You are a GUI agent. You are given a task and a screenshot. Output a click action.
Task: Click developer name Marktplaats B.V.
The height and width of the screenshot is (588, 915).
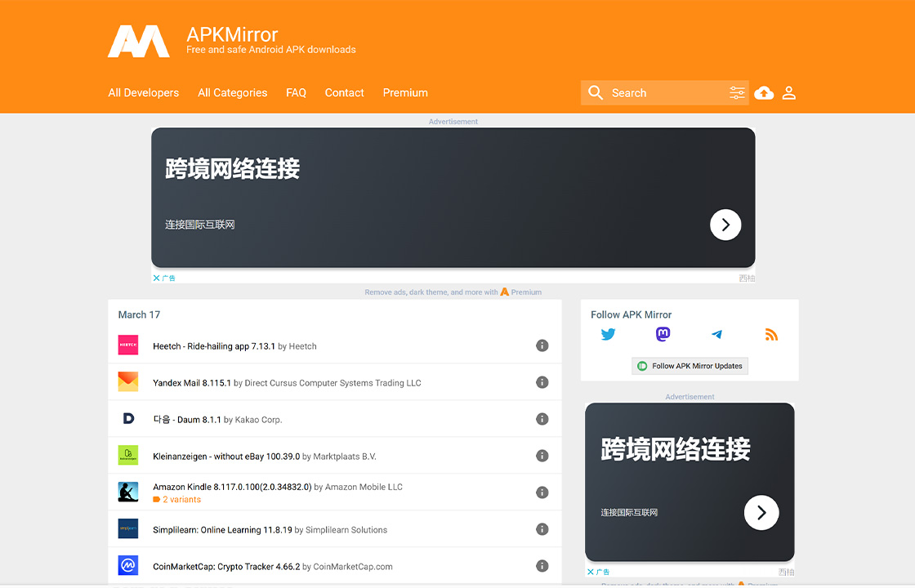point(345,457)
